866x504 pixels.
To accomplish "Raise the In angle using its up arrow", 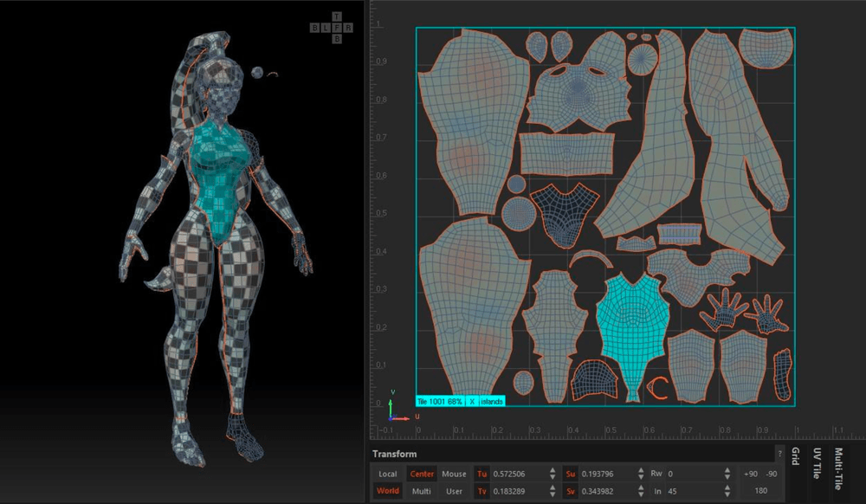I will [x=726, y=488].
